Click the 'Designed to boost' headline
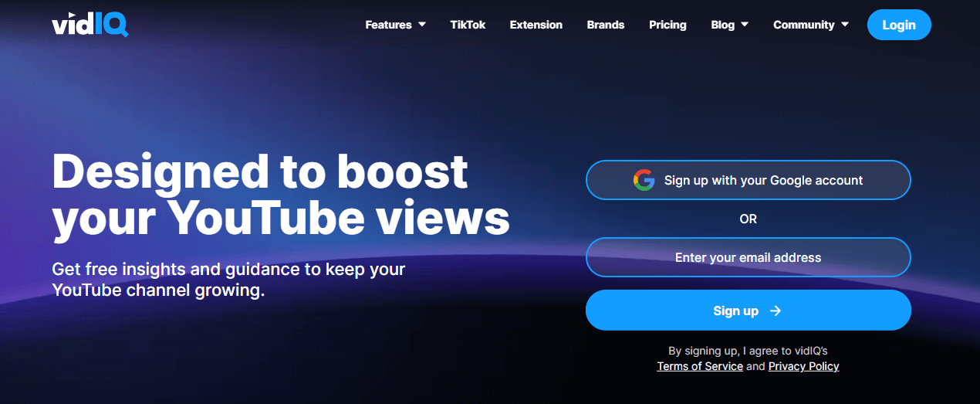 click(260, 171)
